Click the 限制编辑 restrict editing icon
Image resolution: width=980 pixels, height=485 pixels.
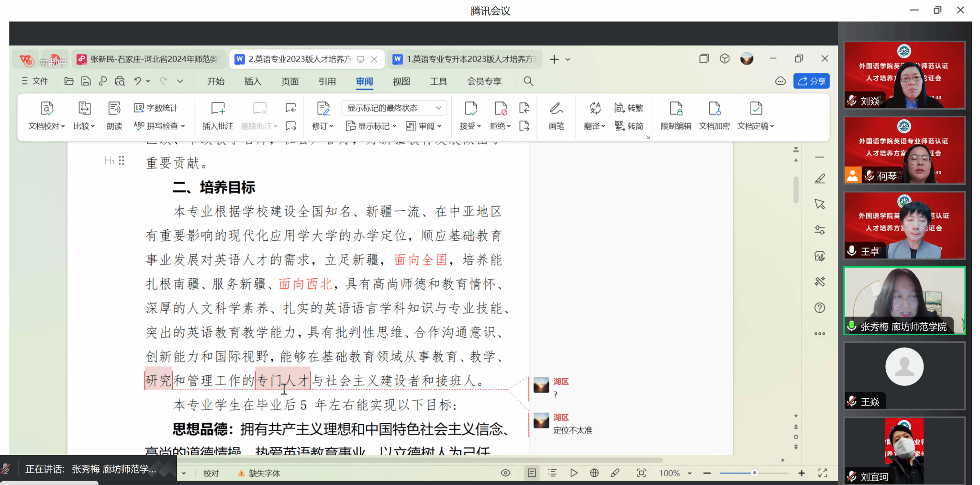[x=676, y=116]
